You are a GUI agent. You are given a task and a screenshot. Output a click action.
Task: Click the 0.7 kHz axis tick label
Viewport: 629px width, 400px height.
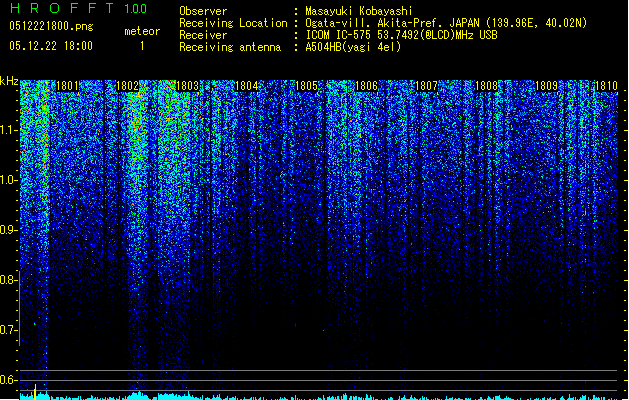point(8,330)
